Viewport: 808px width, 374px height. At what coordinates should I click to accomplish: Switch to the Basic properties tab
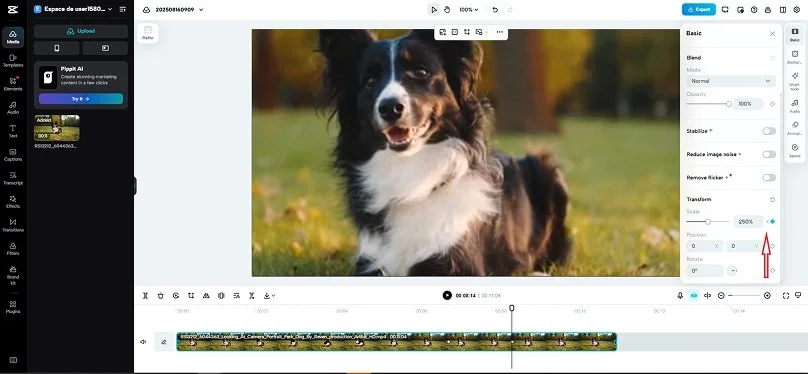click(795, 35)
